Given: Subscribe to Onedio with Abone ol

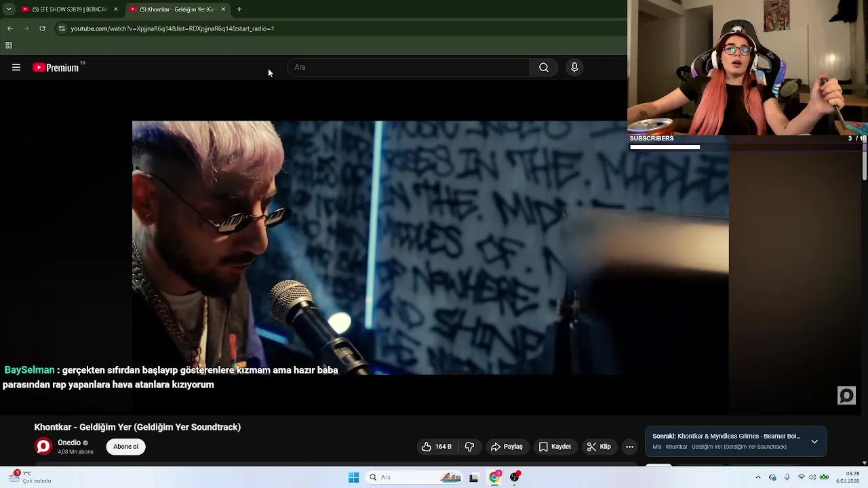Looking at the screenshot, I should [125, 447].
